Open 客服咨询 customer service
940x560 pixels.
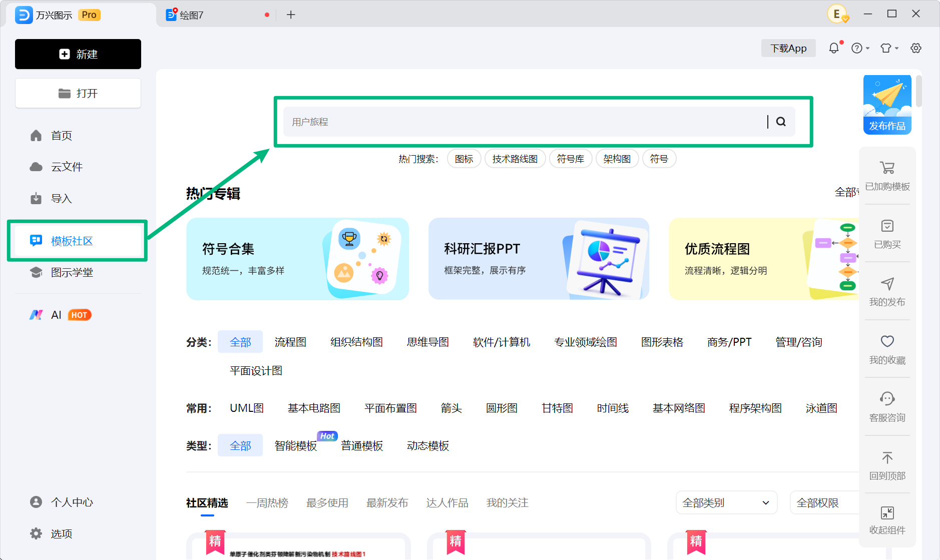click(x=887, y=407)
